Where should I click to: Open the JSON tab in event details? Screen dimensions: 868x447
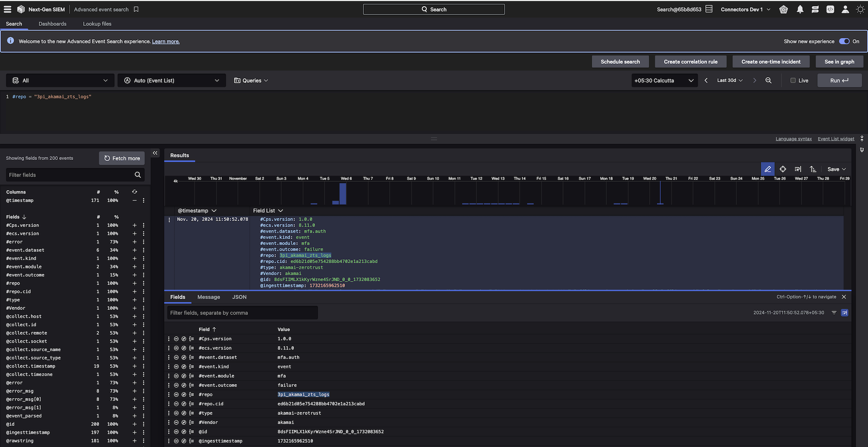239,297
